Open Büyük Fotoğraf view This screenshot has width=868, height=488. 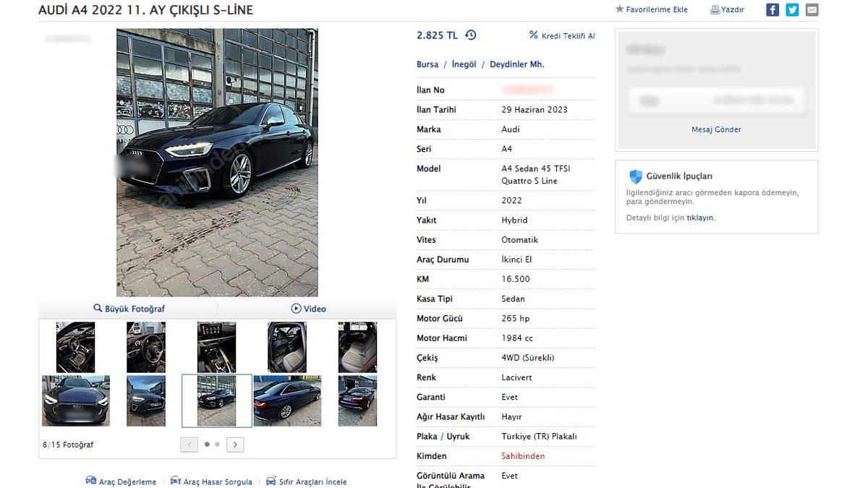click(x=129, y=309)
